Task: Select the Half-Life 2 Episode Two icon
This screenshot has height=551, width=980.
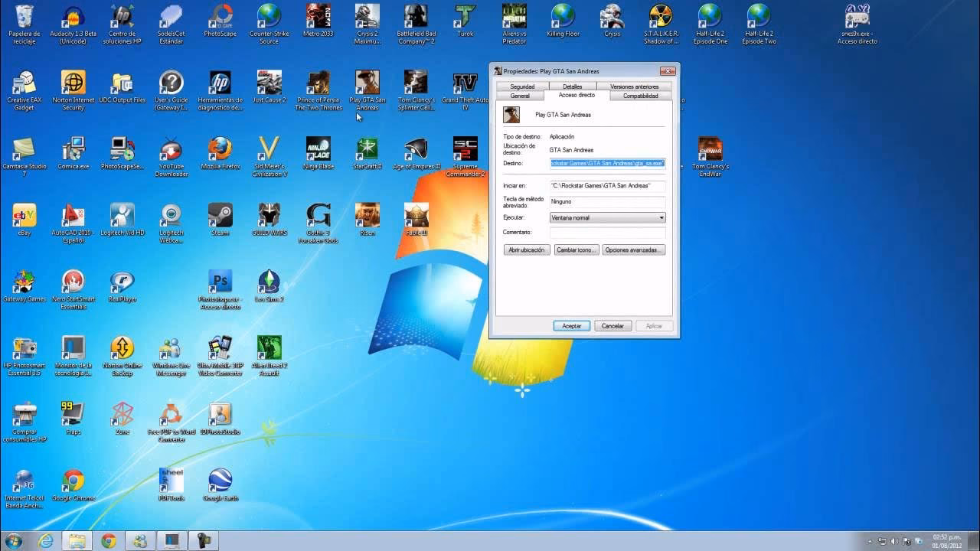Action: point(759,23)
